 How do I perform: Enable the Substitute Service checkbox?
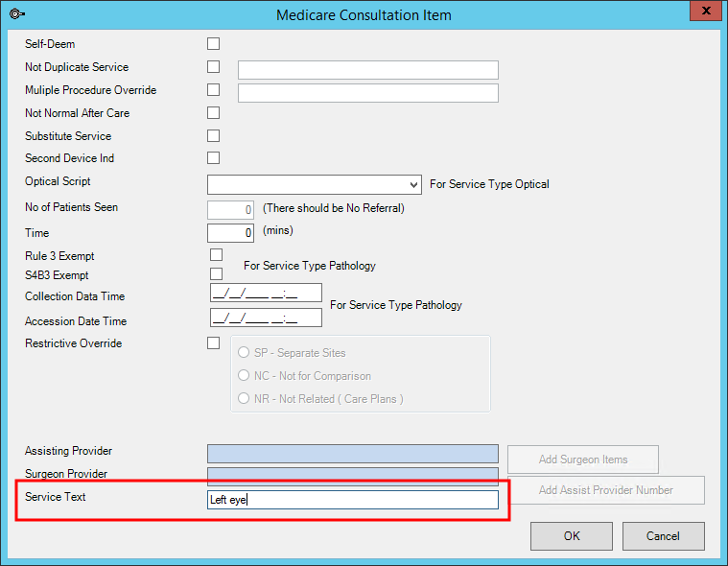(214, 135)
